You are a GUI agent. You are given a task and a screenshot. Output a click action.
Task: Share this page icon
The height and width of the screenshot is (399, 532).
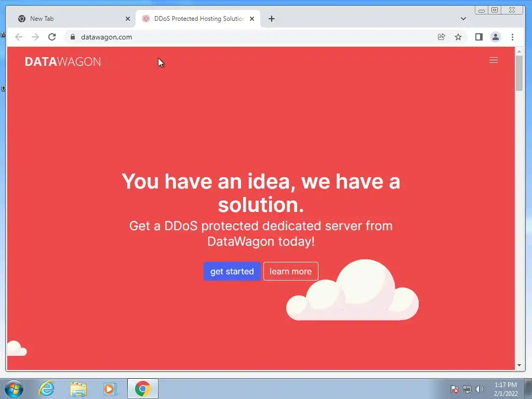tap(442, 37)
